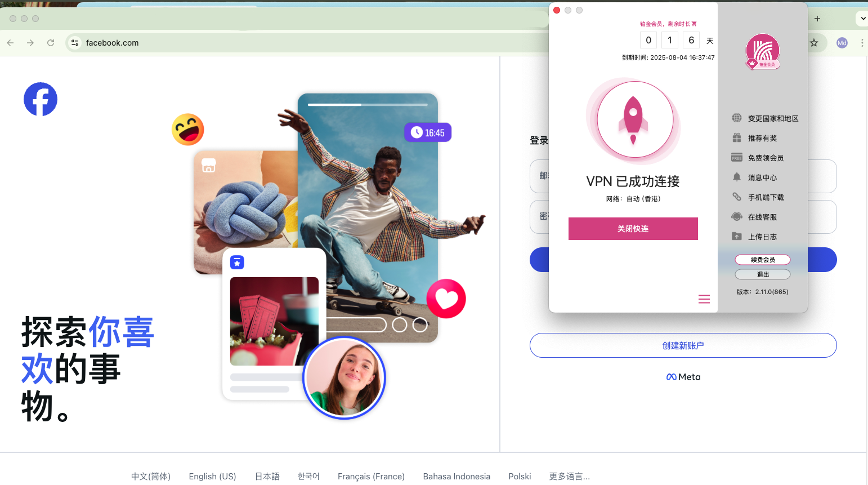View site information icon in address bar
The width and height of the screenshot is (868, 485).
[x=75, y=43]
